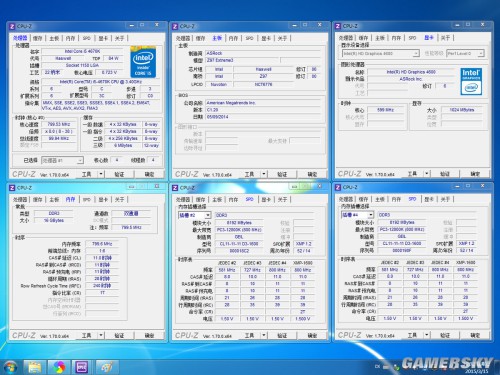This screenshot has width=500, height=375.
Task: Open the paint palette app on taskbar
Action: [x=106, y=367]
